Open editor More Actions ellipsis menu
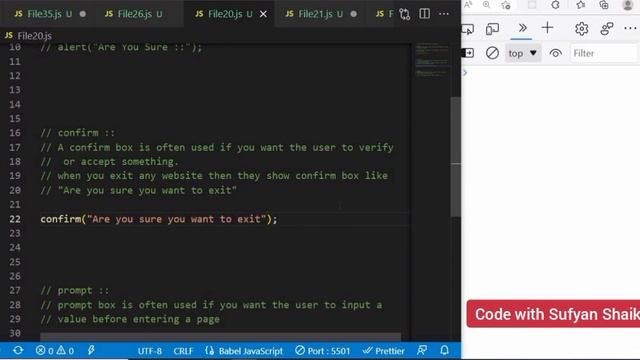Screen dimensions: 640x360 444,14
